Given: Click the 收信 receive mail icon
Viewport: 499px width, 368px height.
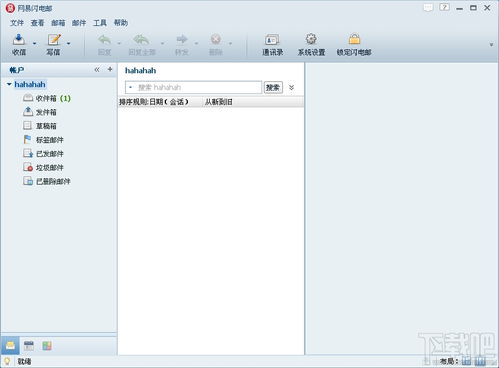Looking at the screenshot, I should point(19,39).
